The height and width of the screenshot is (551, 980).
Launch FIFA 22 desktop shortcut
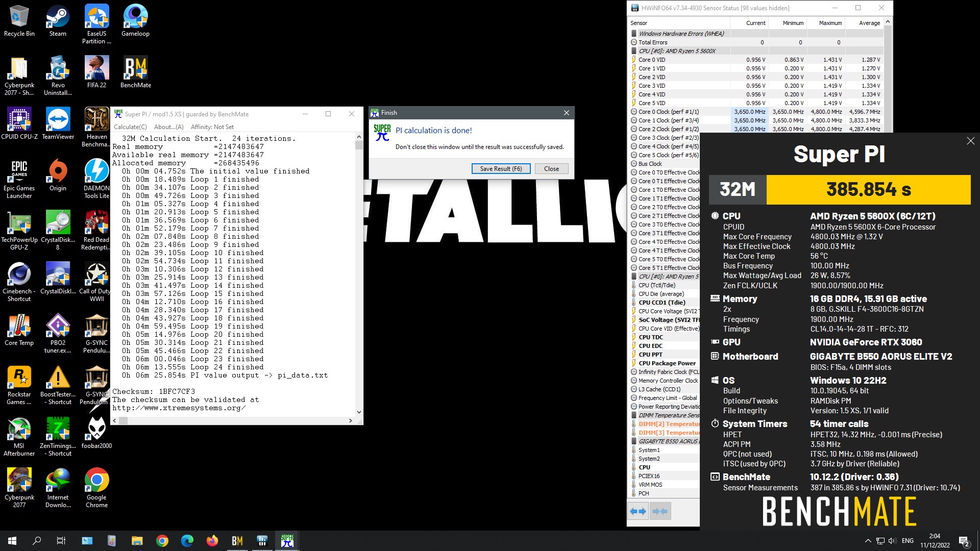click(x=96, y=72)
